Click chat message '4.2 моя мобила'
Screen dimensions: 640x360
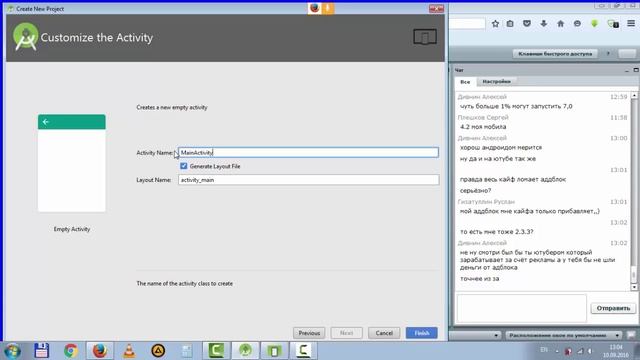pos(483,127)
